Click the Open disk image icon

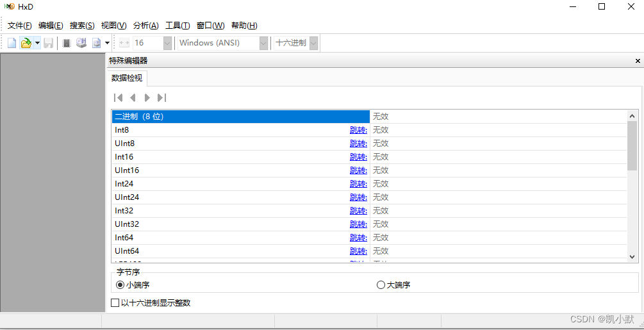[x=97, y=43]
